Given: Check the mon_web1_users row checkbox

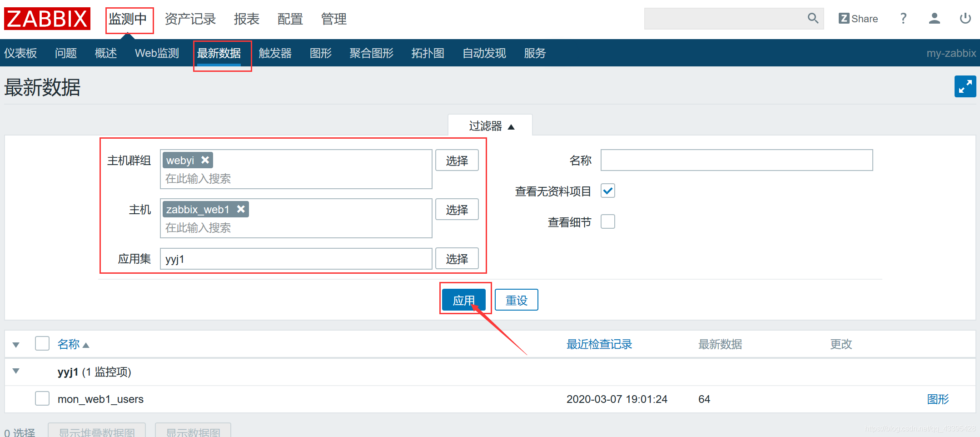Looking at the screenshot, I should pyautogui.click(x=42, y=399).
